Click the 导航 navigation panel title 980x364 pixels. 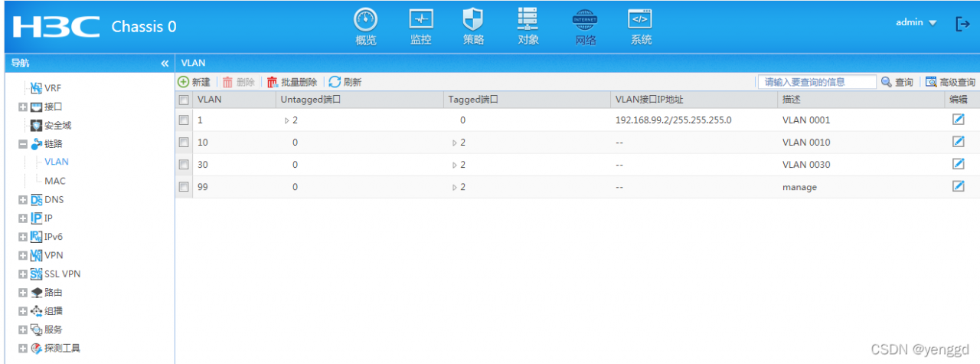[x=21, y=63]
